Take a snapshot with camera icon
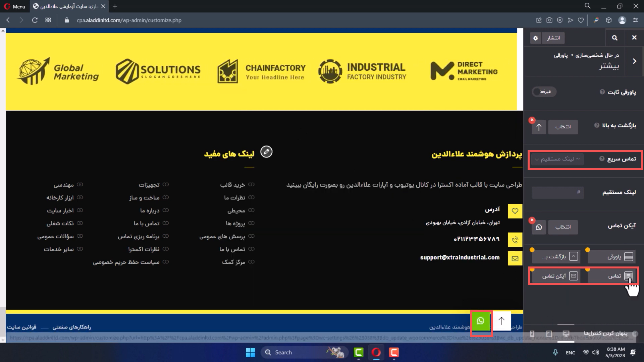 tap(549, 20)
